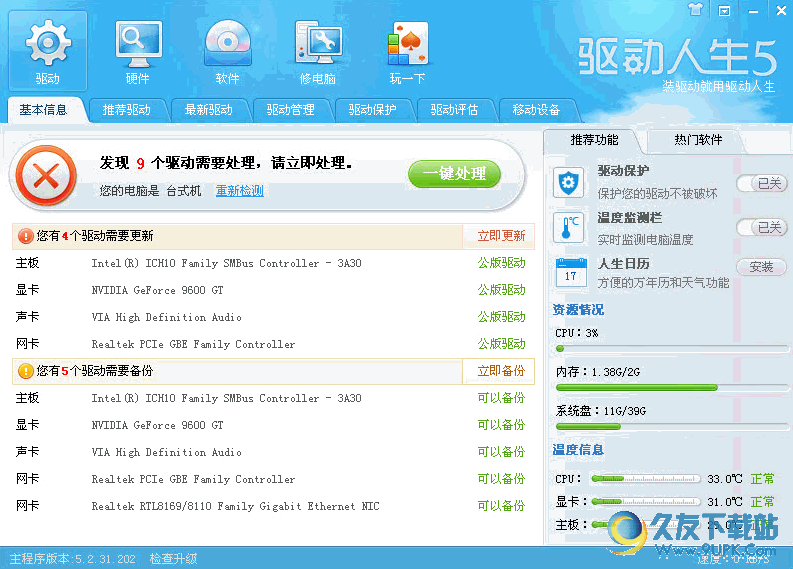793x569 pixels.
Task: Click 可以备份 for Realtek RTL8169/8110 NIC
Action: pos(502,506)
